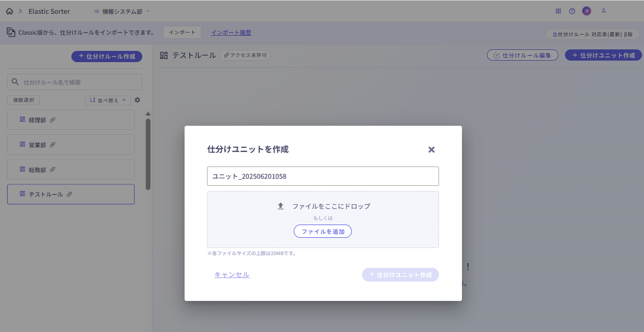Click the 複数選択 button
The image size is (644, 332).
pos(23,100)
